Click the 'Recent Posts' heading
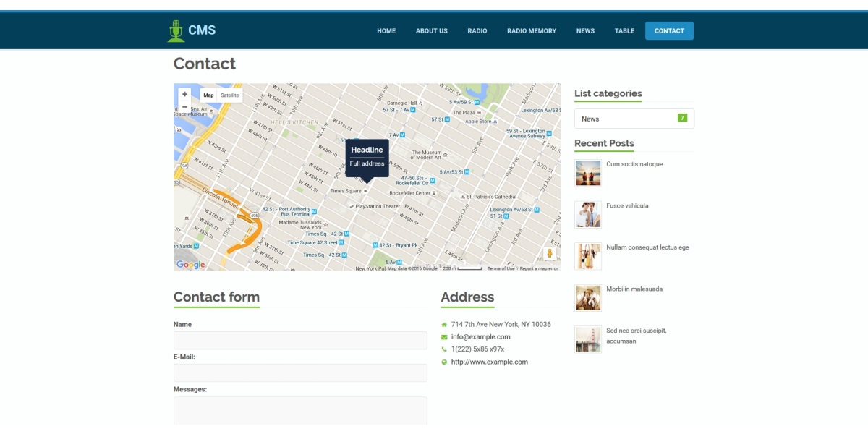868x434 pixels. click(604, 143)
